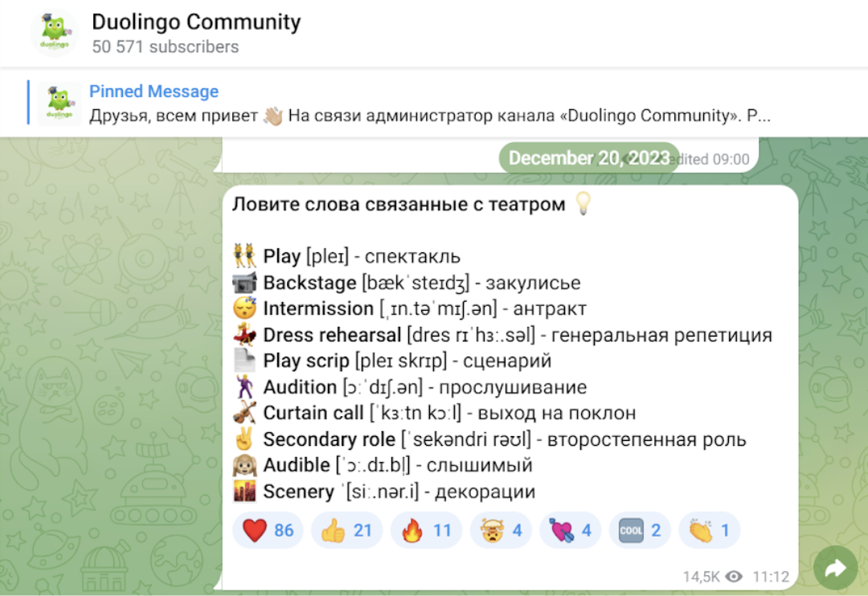Click the 14,5K view count
This screenshot has width=868, height=596.
(702, 577)
